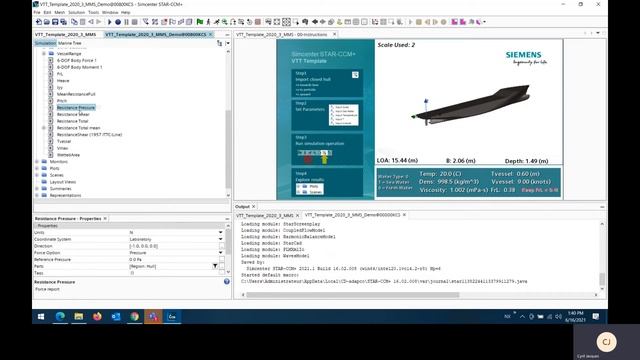The image size is (640, 360).
Task: Open Firefox from the taskbar
Action: [x=97, y=316]
